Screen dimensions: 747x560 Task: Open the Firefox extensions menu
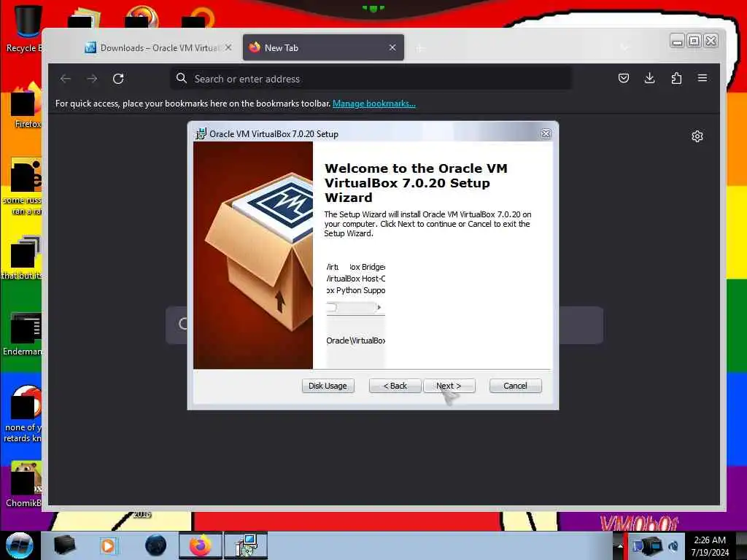click(676, 78)
